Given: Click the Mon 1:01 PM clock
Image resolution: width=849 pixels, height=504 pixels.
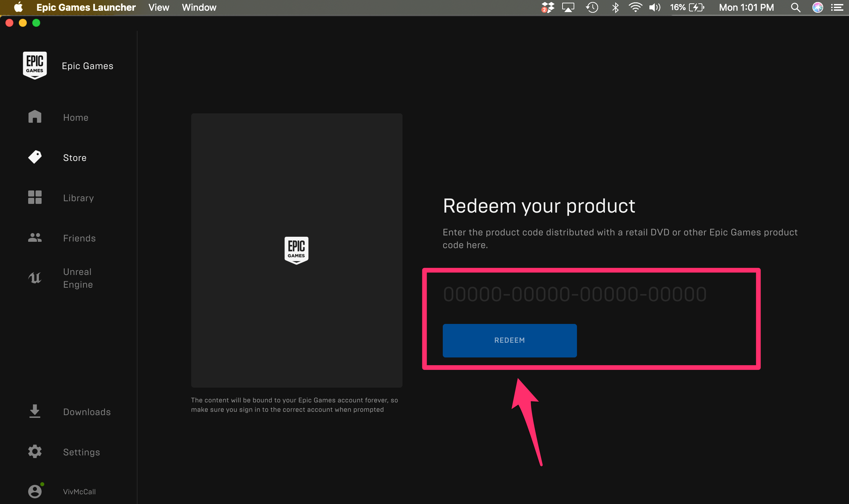Looking at the screenshot, I should (746, 7).
